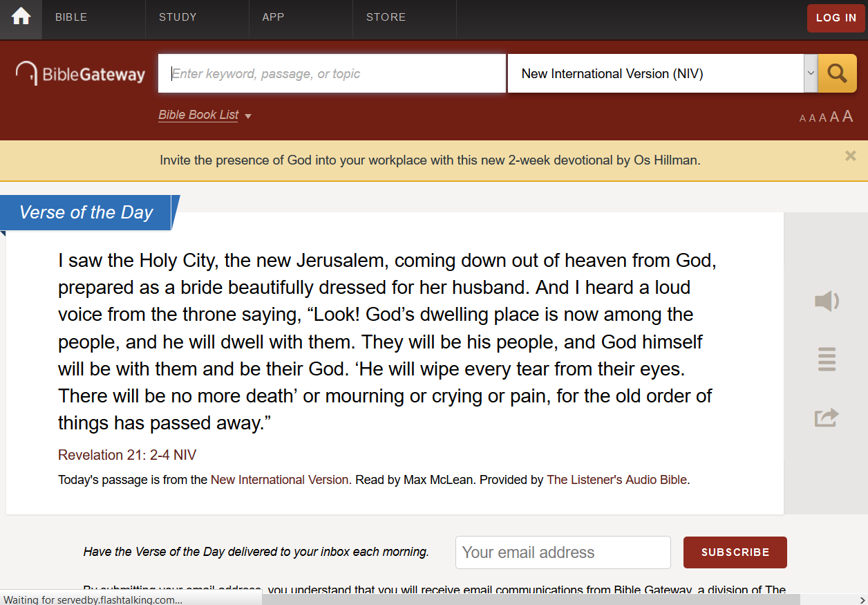Viewport: 868px width, 605px height.
Task: Share the Verse of the Day via share icon
Action: click(826, 417)
